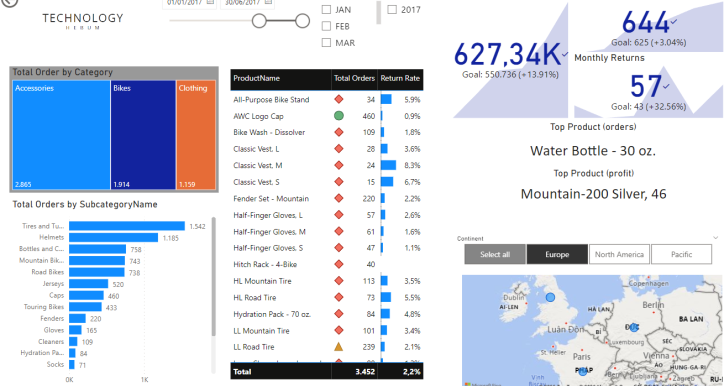Sort table by Return Rate column header
The image size is (724, 386).
coord(400,78)
